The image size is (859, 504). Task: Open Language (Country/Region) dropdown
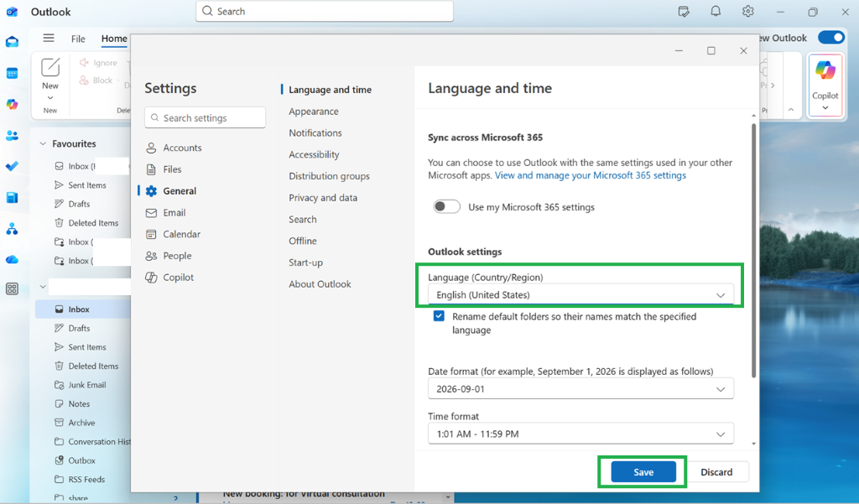[580, 294]
